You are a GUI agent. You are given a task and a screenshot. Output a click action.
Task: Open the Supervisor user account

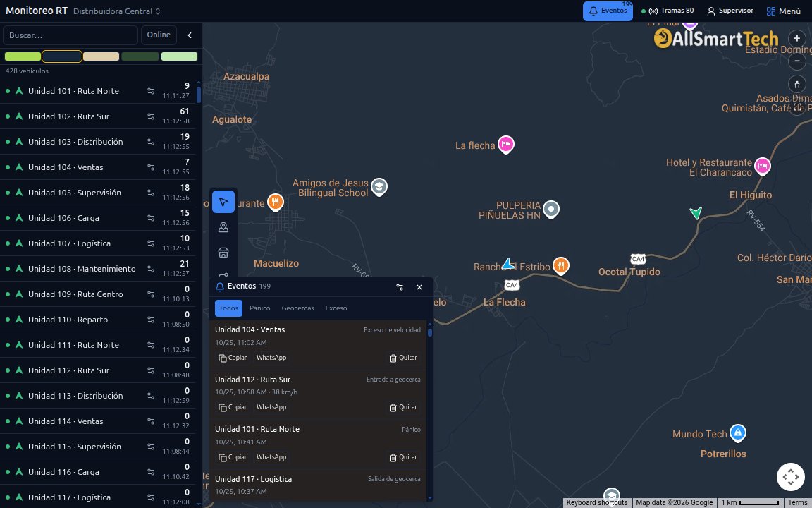pos(730,11)
